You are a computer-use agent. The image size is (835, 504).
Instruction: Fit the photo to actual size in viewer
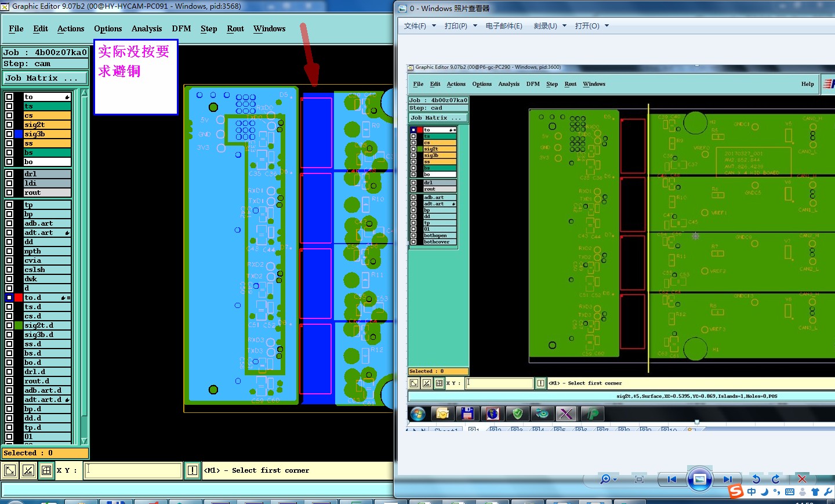[x=639, y=479]
